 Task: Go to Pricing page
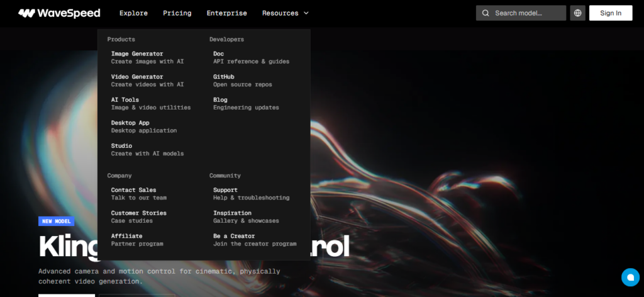[177, 13]
